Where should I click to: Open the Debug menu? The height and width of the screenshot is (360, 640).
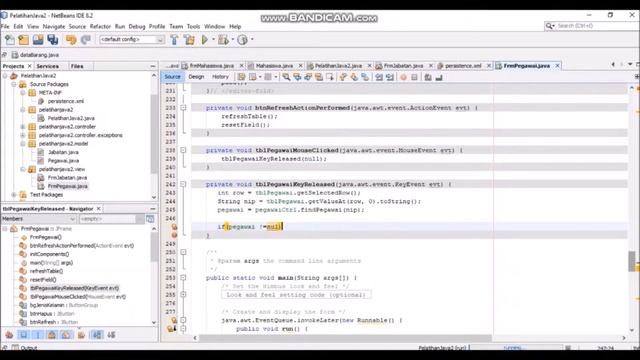point(137,27)
